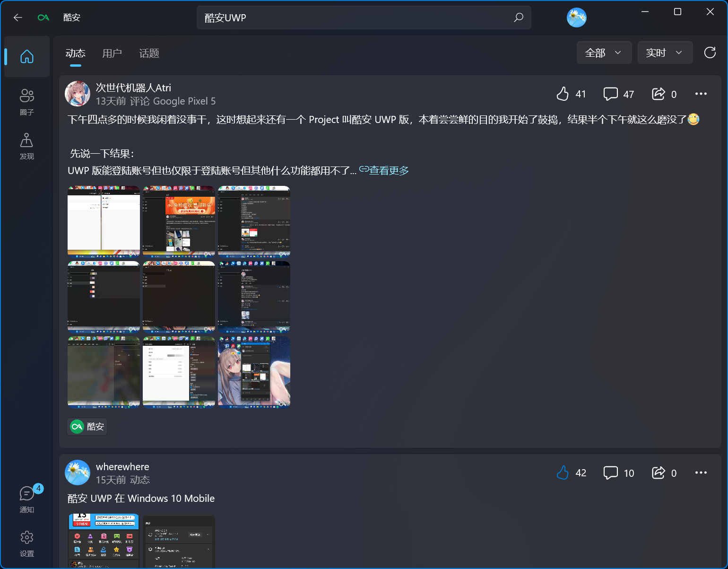Open the profile avatar in title bar
The height and width of the screenshot is (569, 728).
tap(577, 18)
